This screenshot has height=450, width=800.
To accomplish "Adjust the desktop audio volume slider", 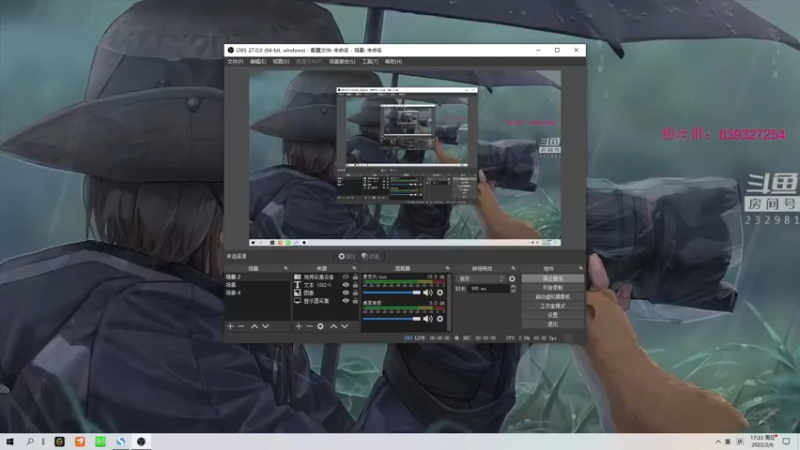I will coord(392,319).
